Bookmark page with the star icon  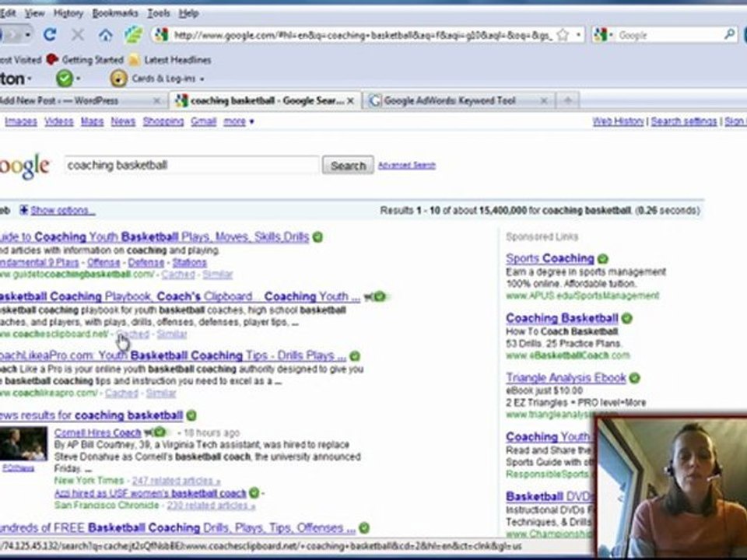click(x=563, y=35)
